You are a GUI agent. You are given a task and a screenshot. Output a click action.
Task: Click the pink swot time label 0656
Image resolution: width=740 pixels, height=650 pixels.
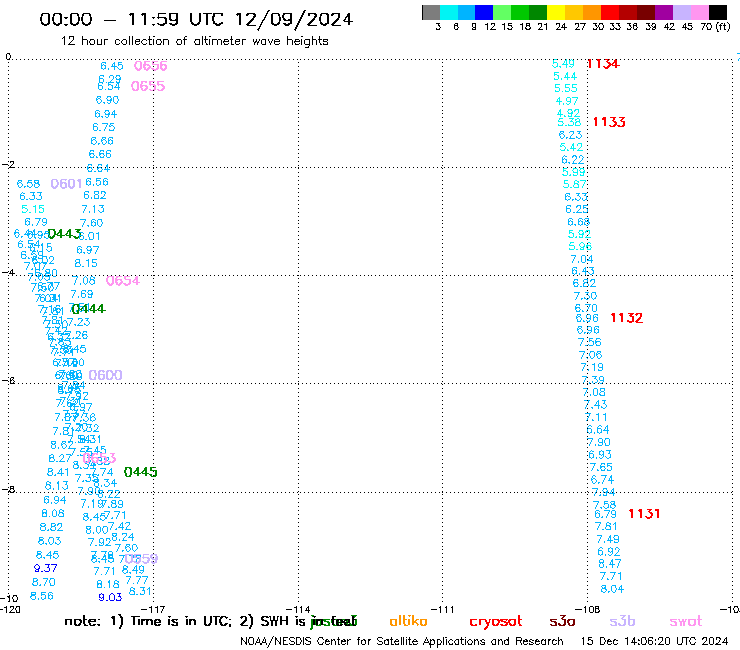coord(151,66)
